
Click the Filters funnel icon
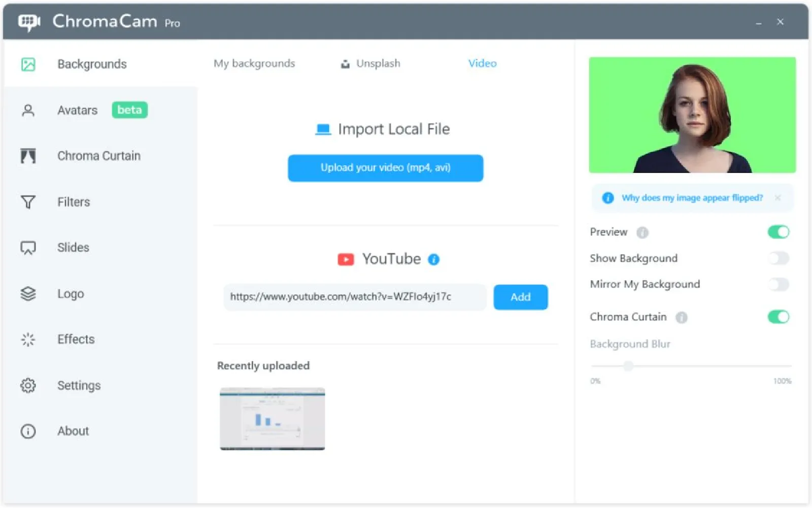[x=28, y=202]
